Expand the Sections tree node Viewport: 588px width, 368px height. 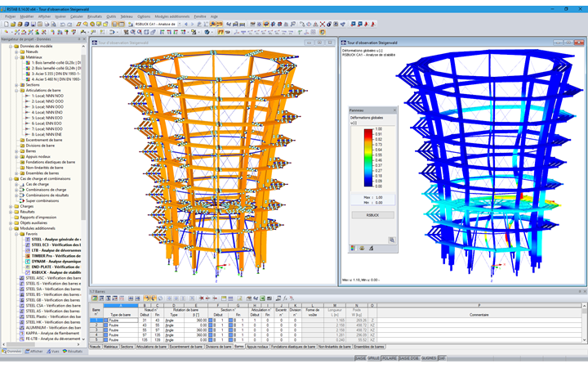[x=16, y=85]
